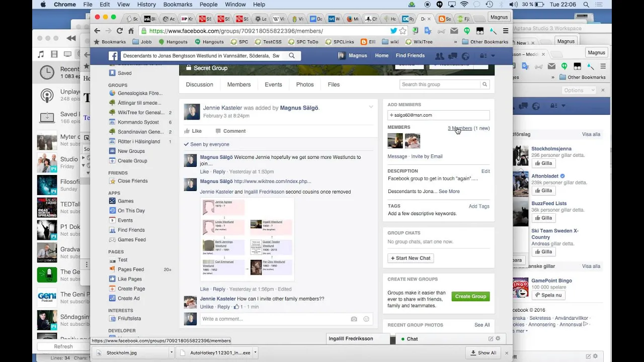Image resolution: width=644 pixels, height=362 pixels.
Task: Expand See More in the group description
Action: [449, 191]
